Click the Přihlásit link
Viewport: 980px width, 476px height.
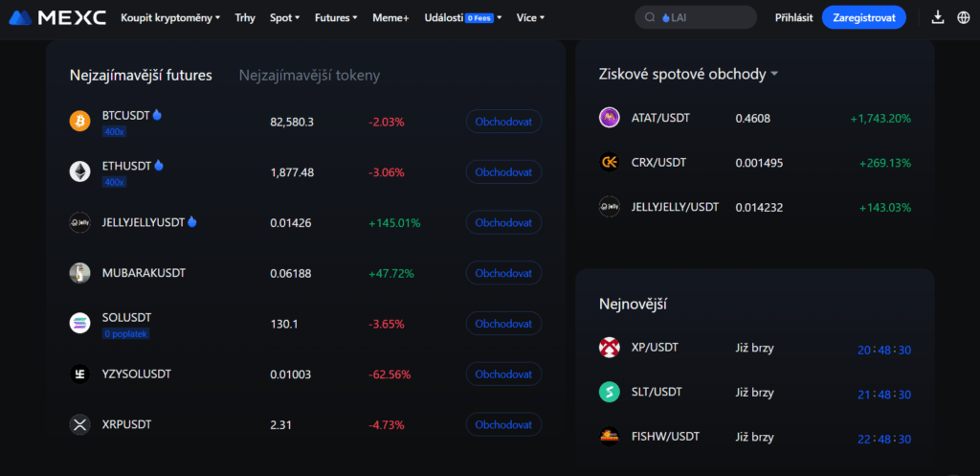(x=793, y=17)
